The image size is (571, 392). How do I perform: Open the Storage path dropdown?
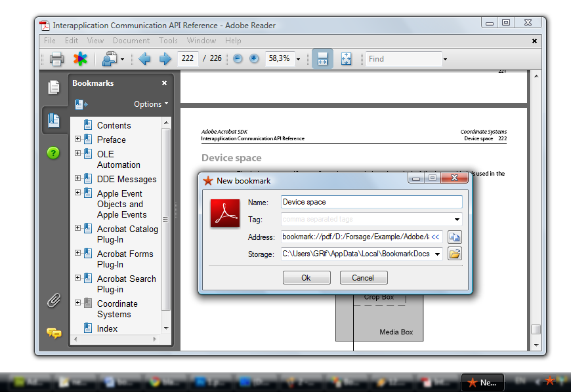pos(437,254)
